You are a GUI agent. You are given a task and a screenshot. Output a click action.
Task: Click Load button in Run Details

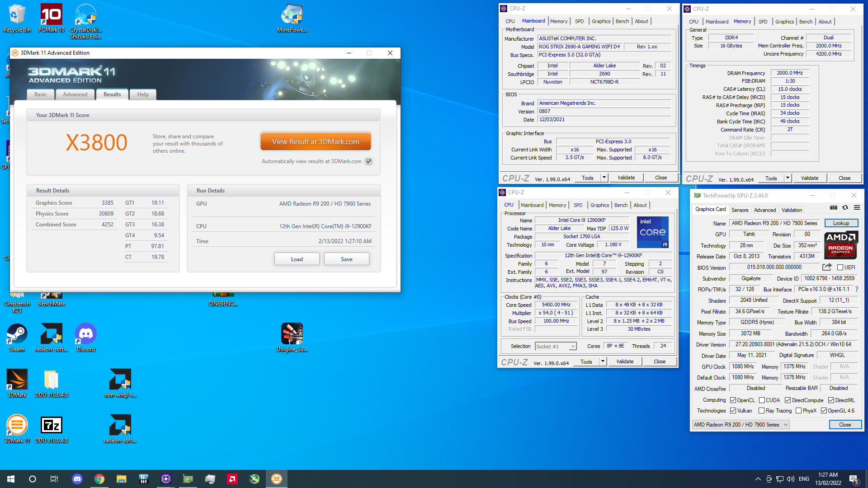(x=297, y=259)
